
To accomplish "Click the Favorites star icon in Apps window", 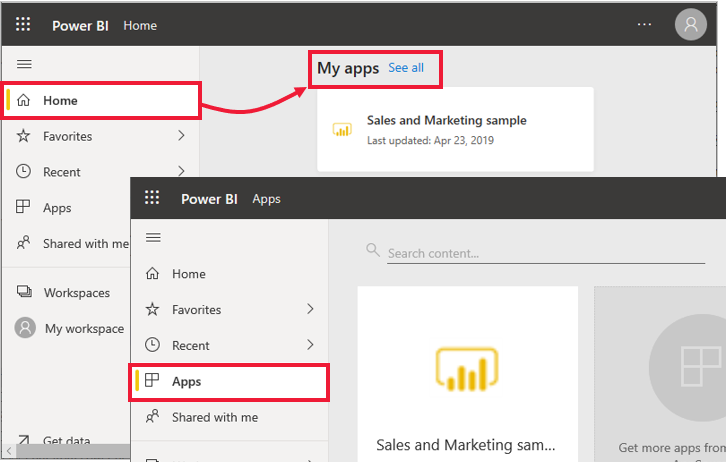I will [152, 309].
